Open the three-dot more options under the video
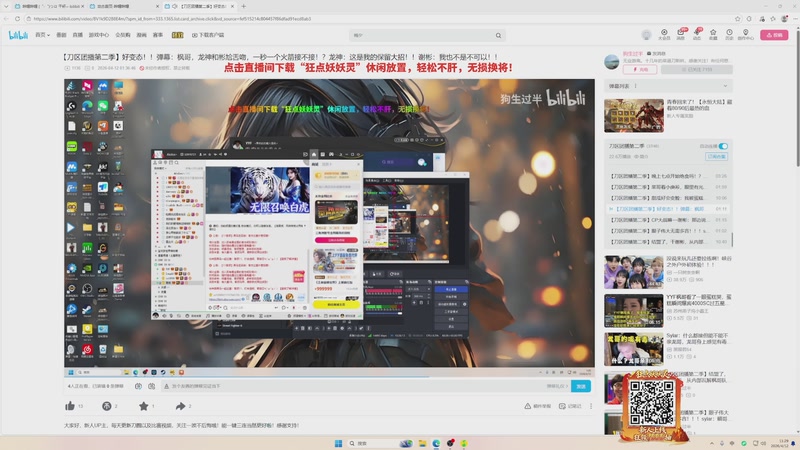The image size is (800, 450). click(591, 406)
